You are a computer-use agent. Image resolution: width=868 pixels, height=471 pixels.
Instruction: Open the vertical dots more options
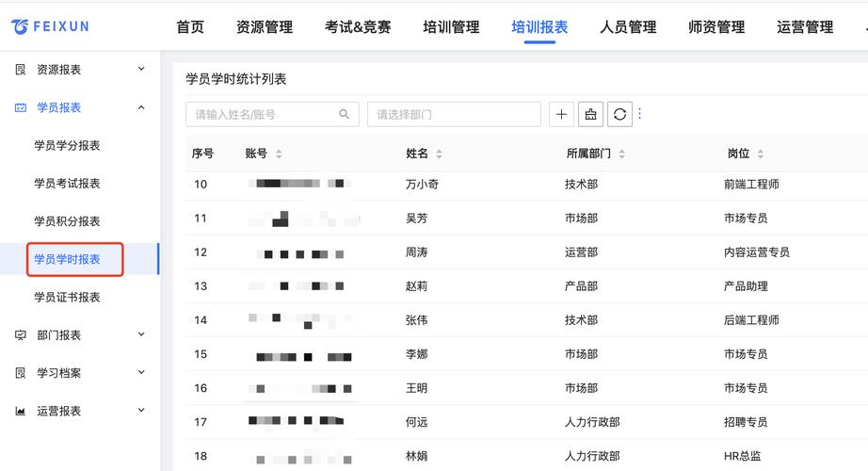(x=640, y=114)
